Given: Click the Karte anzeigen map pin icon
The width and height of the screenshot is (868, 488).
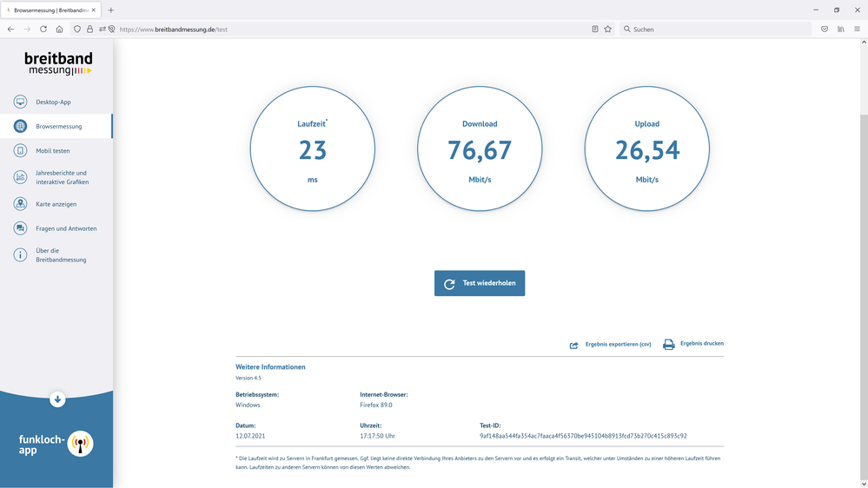Looking at the screenshot, I should 21,203.
